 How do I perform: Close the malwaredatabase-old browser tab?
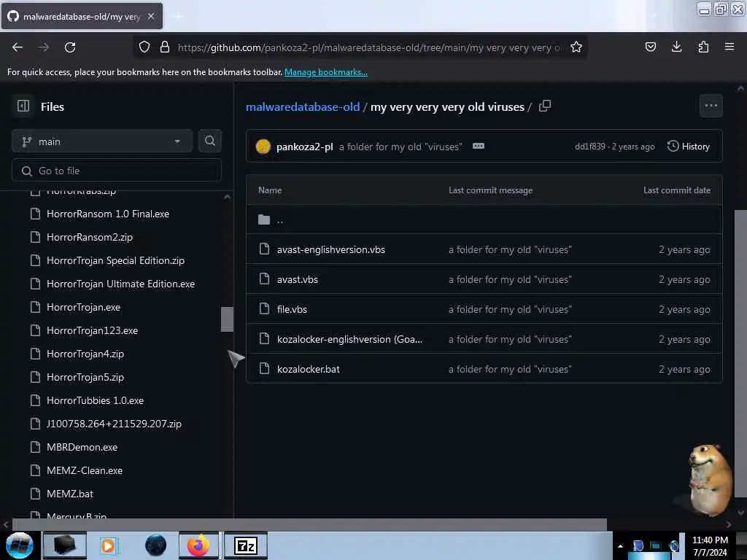coord(151,16)
